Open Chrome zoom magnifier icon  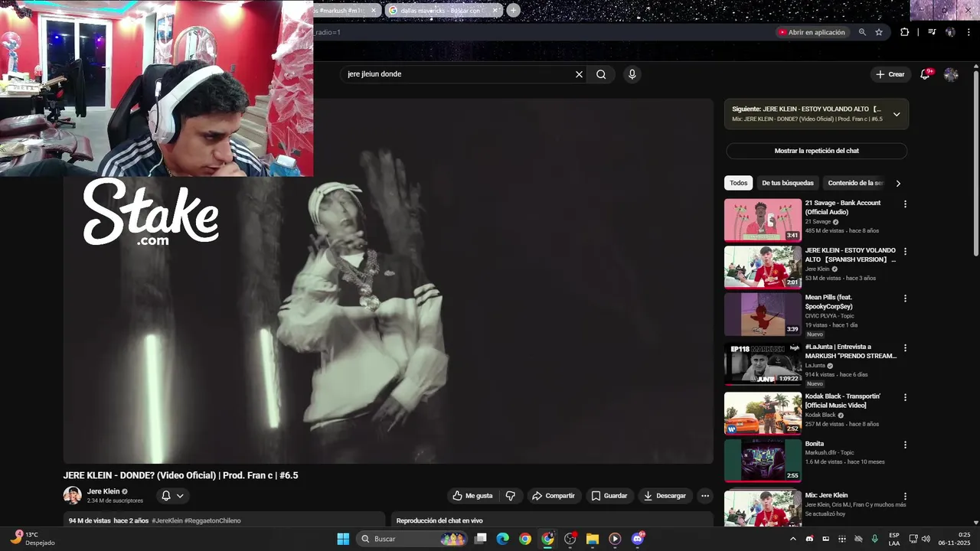pyautogui.click(x=862, y=32)
